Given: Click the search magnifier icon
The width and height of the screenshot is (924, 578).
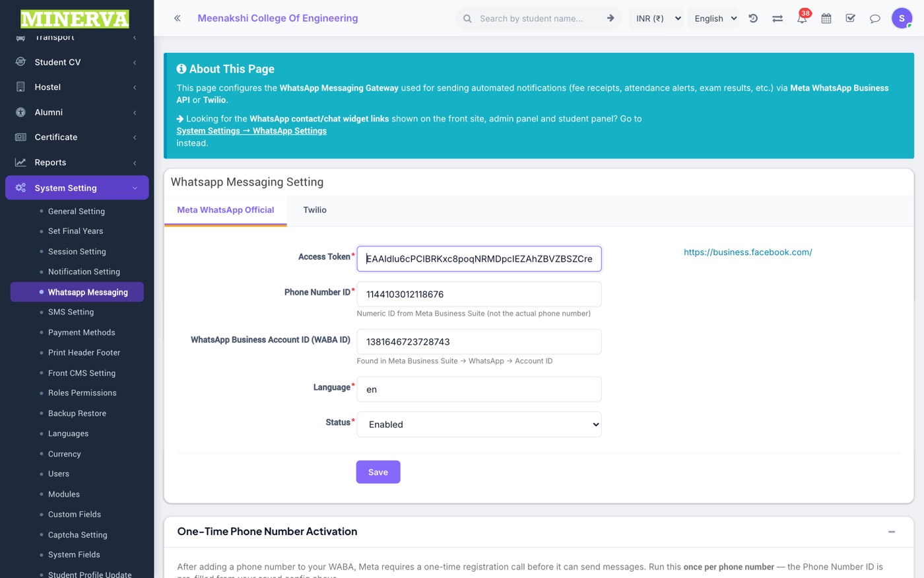Looking at the screenshot, I should pos(467,18).
